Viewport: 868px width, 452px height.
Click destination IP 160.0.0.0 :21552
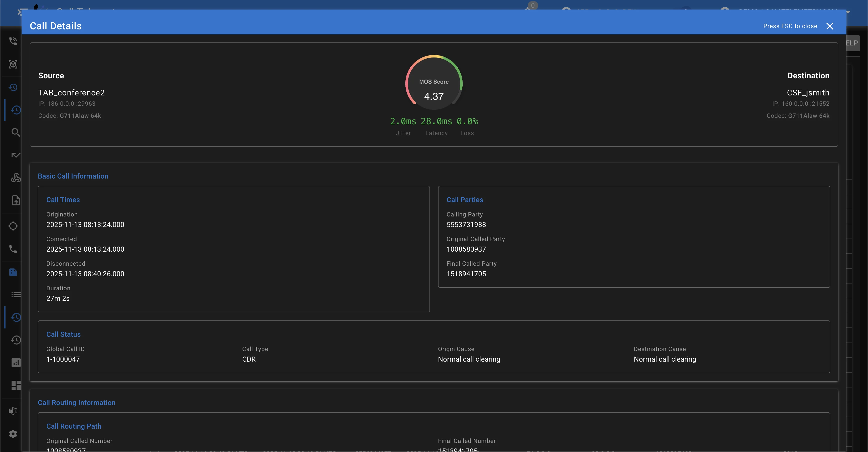point(801,104)
